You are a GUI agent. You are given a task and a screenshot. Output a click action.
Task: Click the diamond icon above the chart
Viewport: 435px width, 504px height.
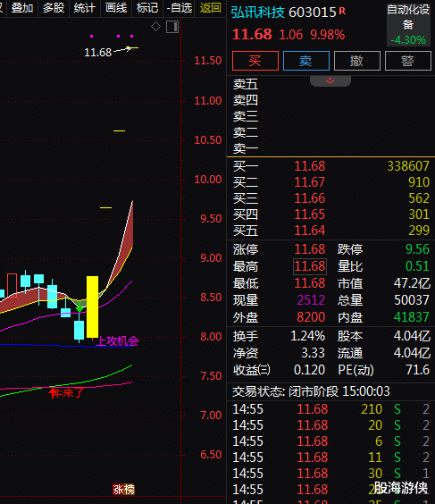click(155, 26)
